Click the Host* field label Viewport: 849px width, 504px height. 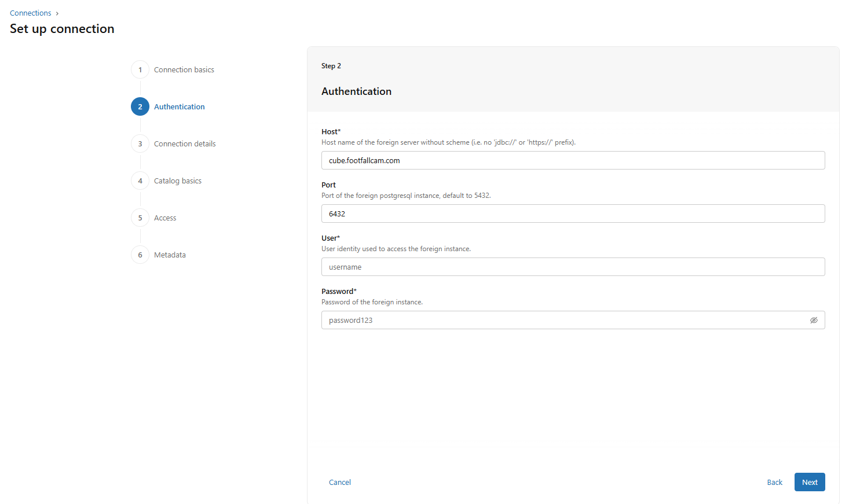coord(331,132)
